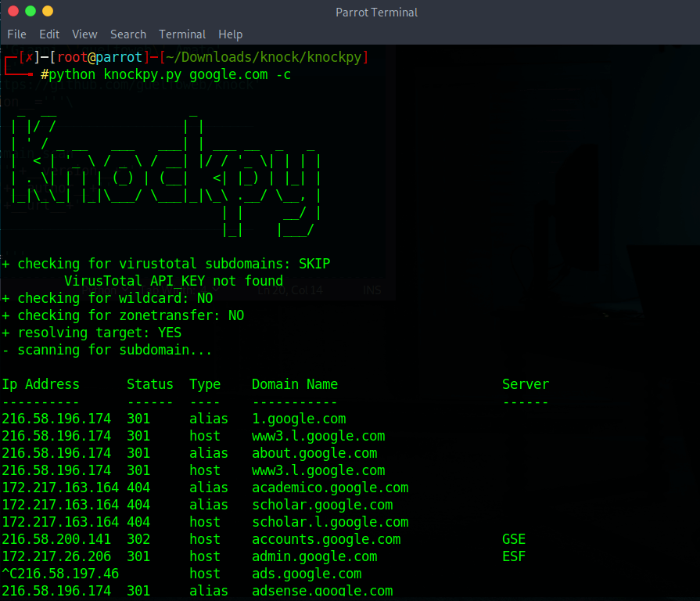Screen dimensions: 700x601
Task: Click root@parrot in the prompt
Action: (x=99, y=57)
